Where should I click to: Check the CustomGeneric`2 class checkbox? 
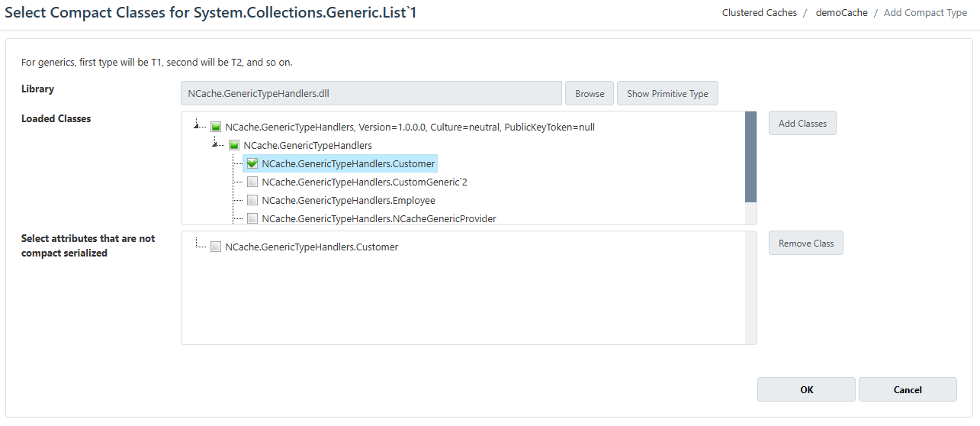click(x=252, y=182)
